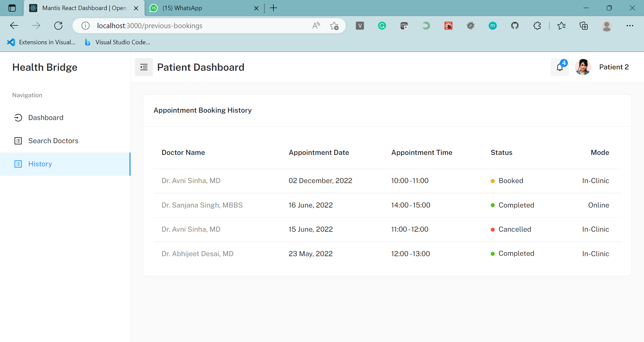Open the browser profile account menu
644x342 pixels.
pyautogui.click(x=607, y=25)
